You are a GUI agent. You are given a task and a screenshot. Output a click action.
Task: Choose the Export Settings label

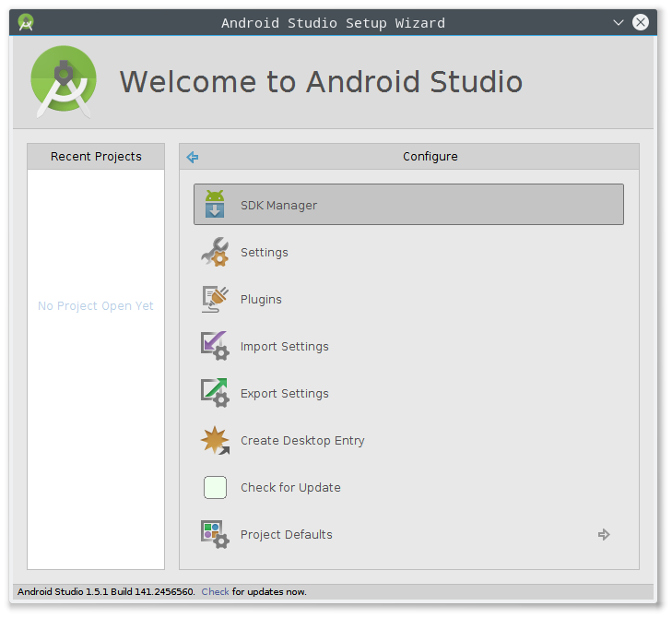pos(285,394)
